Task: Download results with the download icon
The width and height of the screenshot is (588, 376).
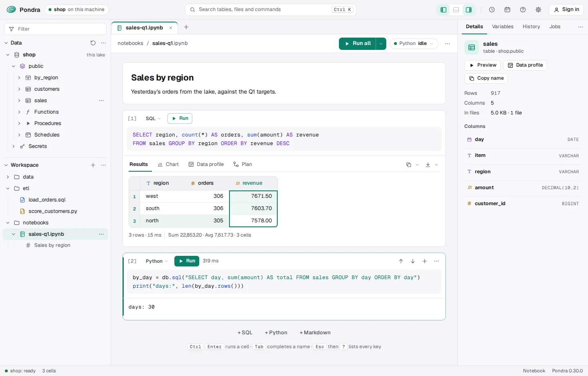Action: point(428,165)
